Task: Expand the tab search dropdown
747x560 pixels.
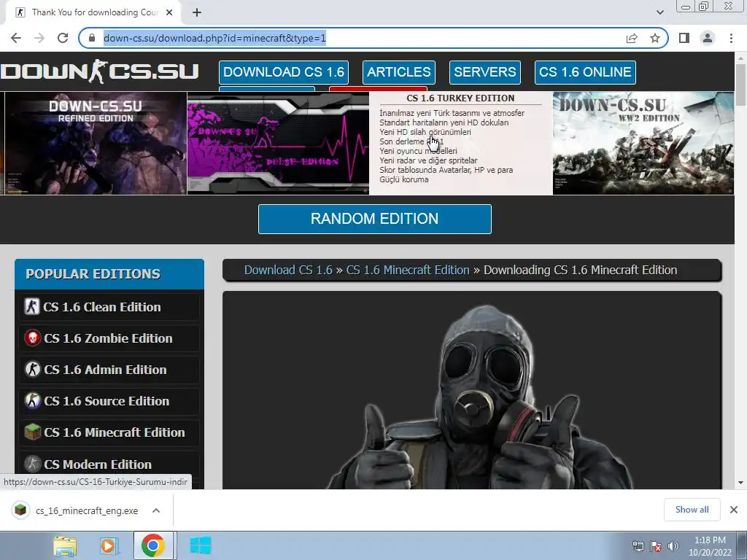Action: [659, 13]
